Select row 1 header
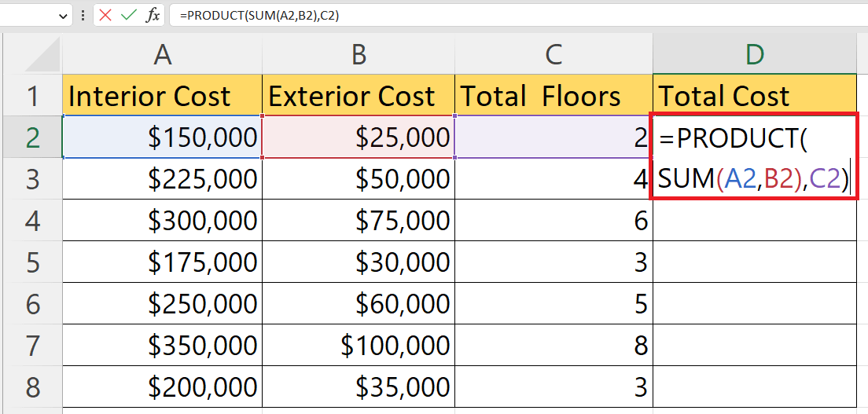 33,96
